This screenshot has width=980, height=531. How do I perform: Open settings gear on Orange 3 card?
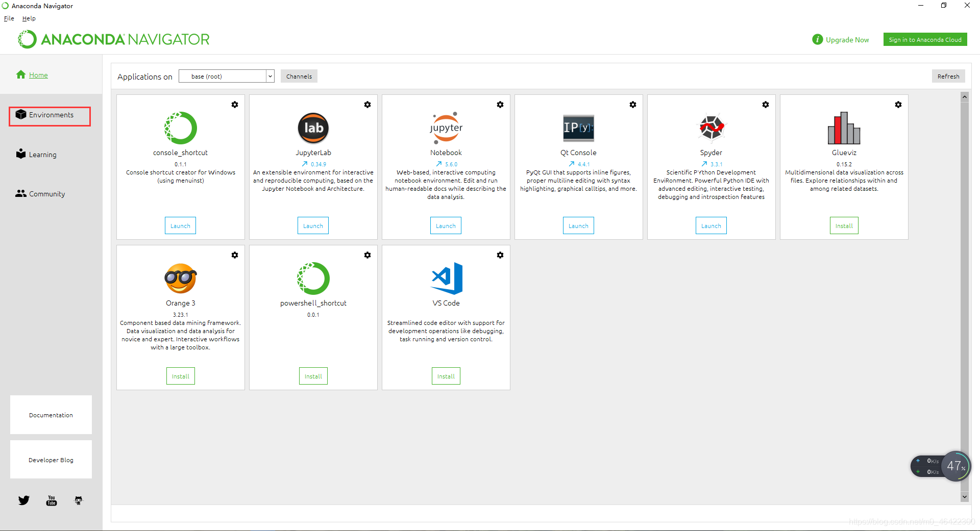click(235, 255)
